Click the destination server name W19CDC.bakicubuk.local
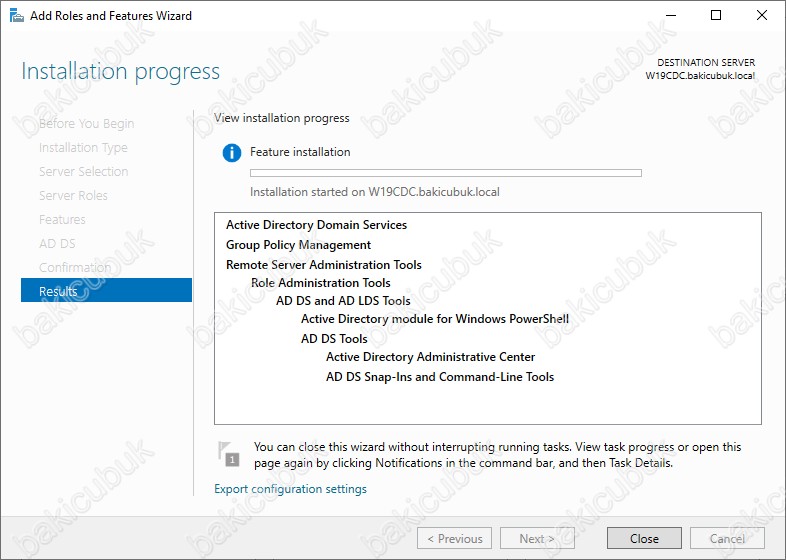This screenshot has height=560, width=786. [x=700, y=76]
